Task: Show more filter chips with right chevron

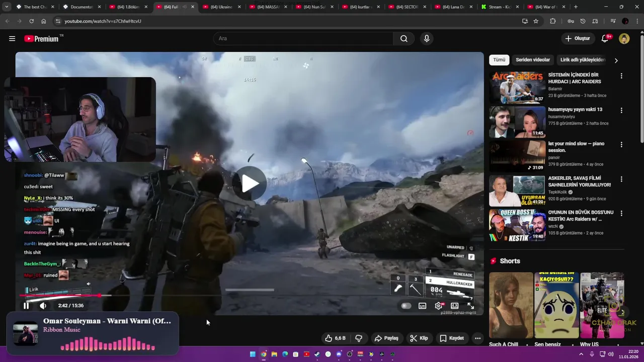Action: [x=616, y=60]
